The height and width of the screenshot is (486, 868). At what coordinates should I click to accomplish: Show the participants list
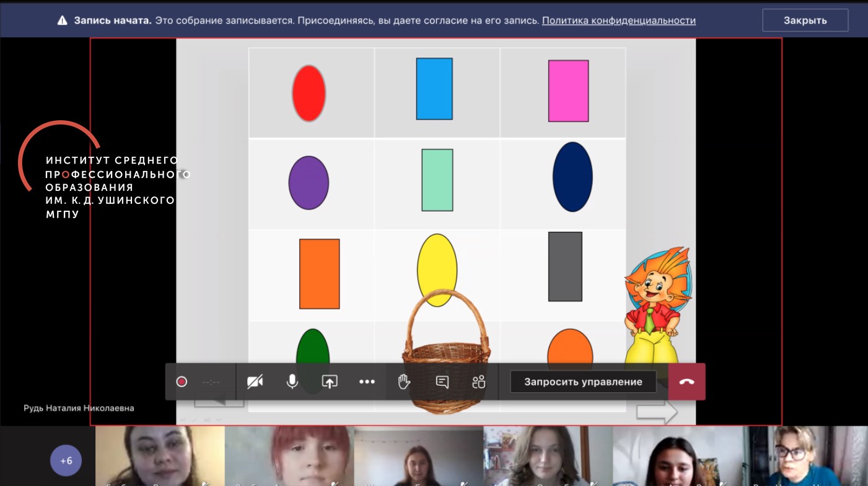point(479,382)
